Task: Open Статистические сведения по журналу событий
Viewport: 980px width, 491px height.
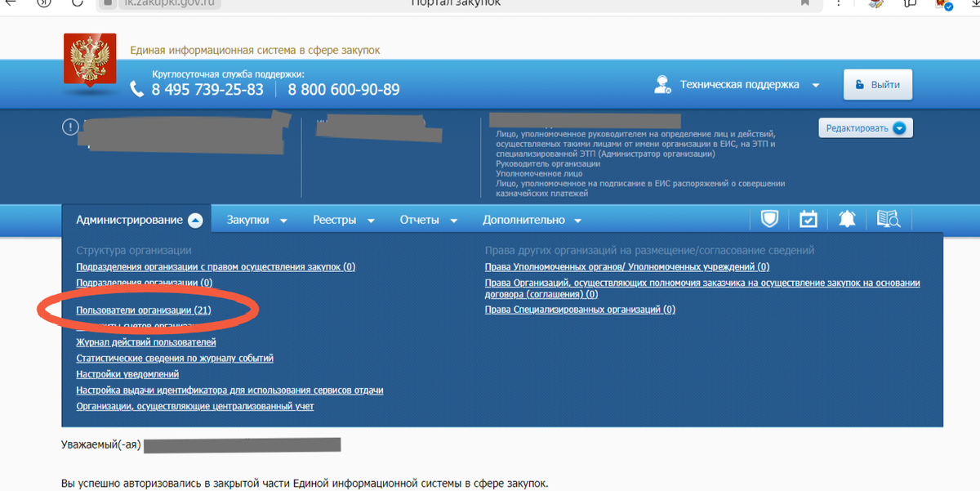Action: pyautogui.click(x=175, y=358)
